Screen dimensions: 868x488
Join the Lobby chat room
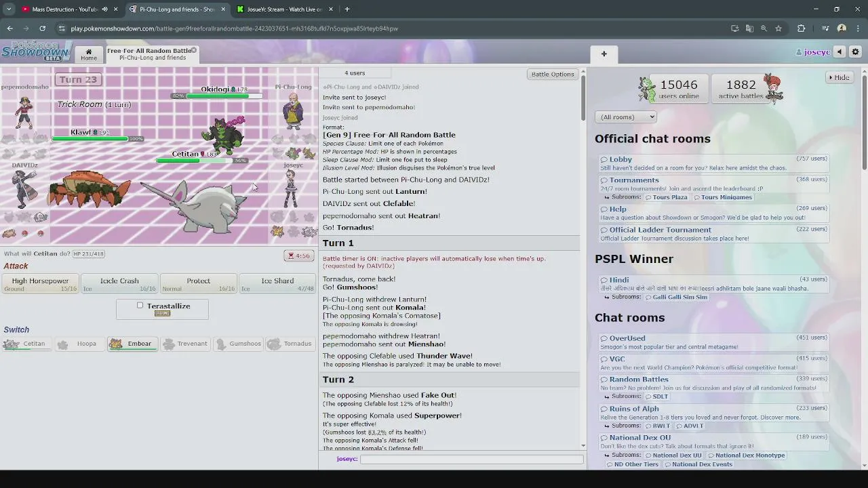coord(713,163)
